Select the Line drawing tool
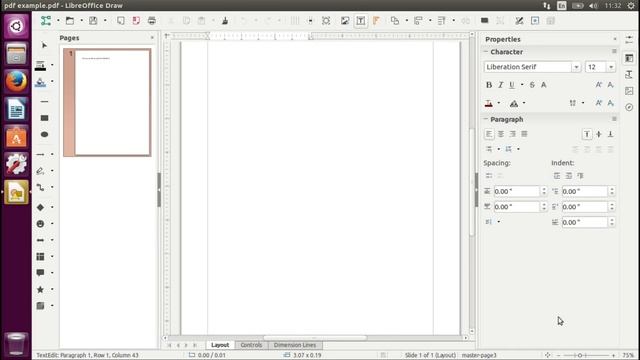 [x=44, y=101]
